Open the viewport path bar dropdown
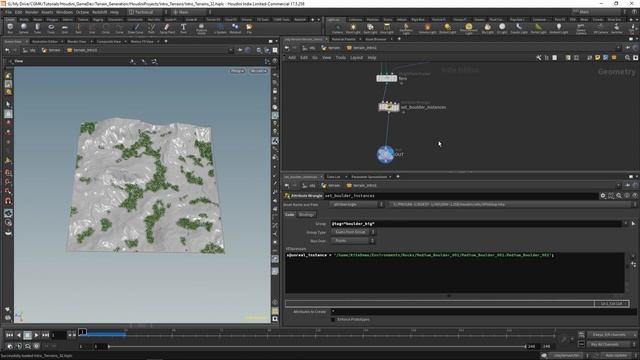 231,50
